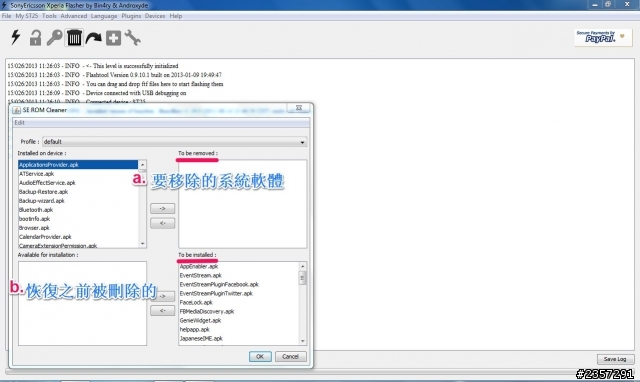The image size is (640, 382).
Task: Select helpapp.apk in To be installed
Action: [239, 329]
